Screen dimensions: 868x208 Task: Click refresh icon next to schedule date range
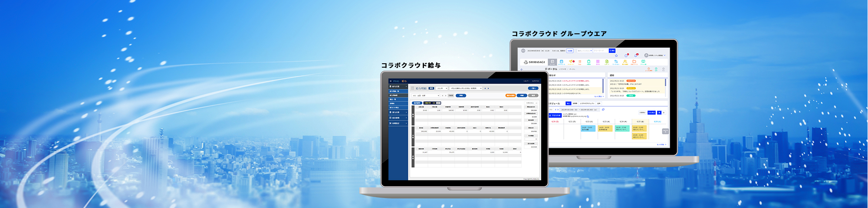pos(603,110)
